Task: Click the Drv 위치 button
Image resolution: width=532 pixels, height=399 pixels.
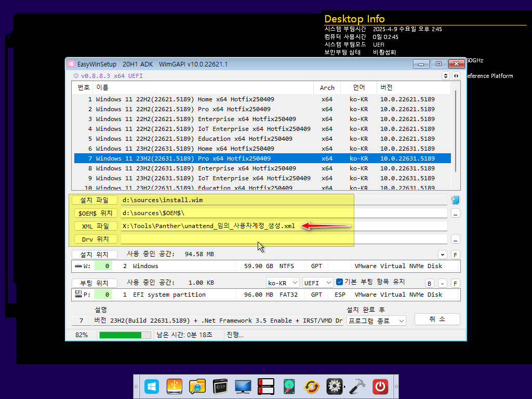Action: (96, 239)
